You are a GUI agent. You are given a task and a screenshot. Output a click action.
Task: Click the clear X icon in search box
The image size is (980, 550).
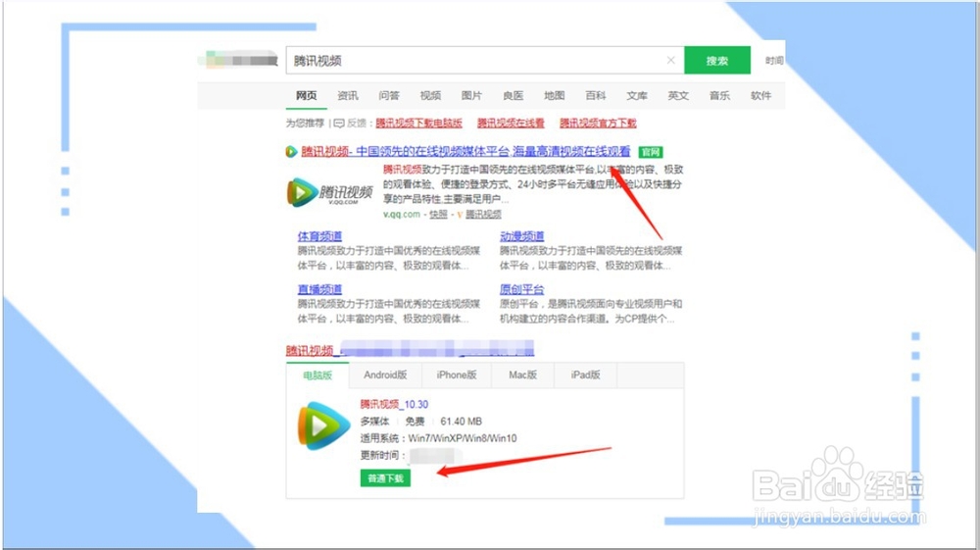[x=670, y=60]
